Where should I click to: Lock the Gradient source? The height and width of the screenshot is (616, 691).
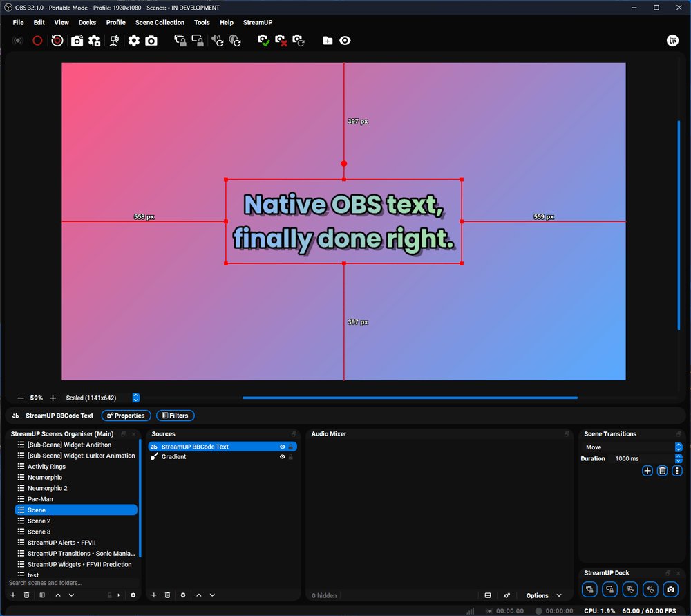click(291, 457)
